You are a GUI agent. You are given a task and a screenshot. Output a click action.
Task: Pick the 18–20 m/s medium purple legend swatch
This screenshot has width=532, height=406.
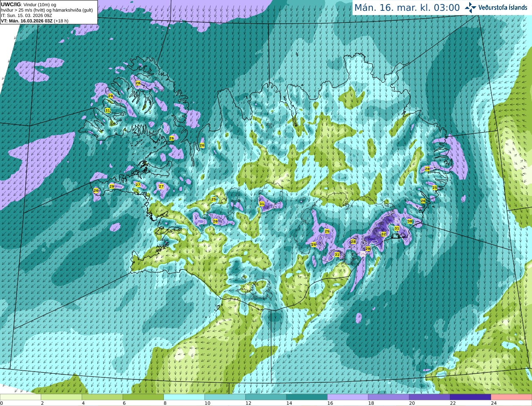389,397
